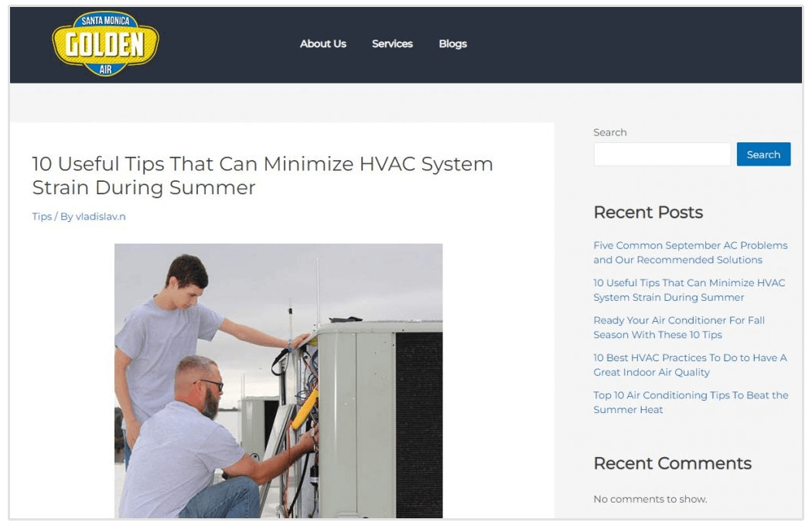812x526 pixels.
Task: Open the Top 10 Air Conditioning Tips post
Action: click(x=691, y=402)
